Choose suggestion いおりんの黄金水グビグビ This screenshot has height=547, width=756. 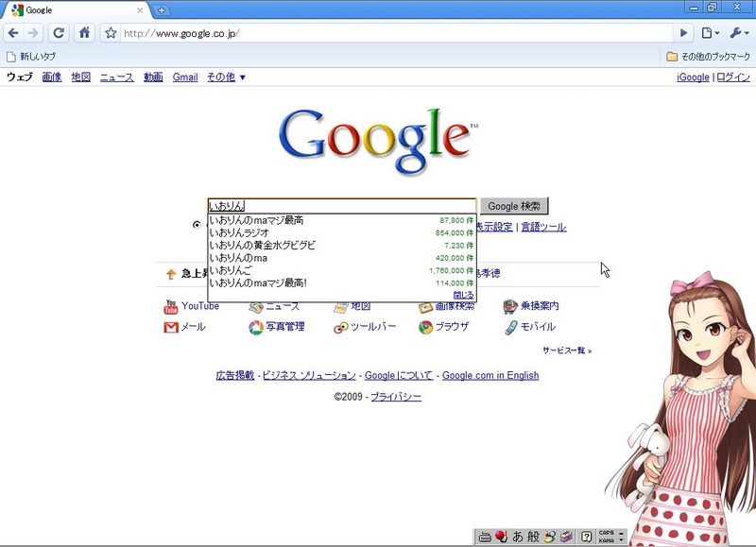(342, 246)
